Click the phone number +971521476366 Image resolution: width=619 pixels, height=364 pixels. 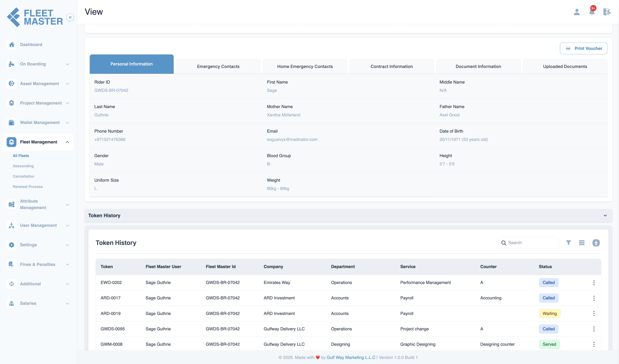(x=110, y=139)
